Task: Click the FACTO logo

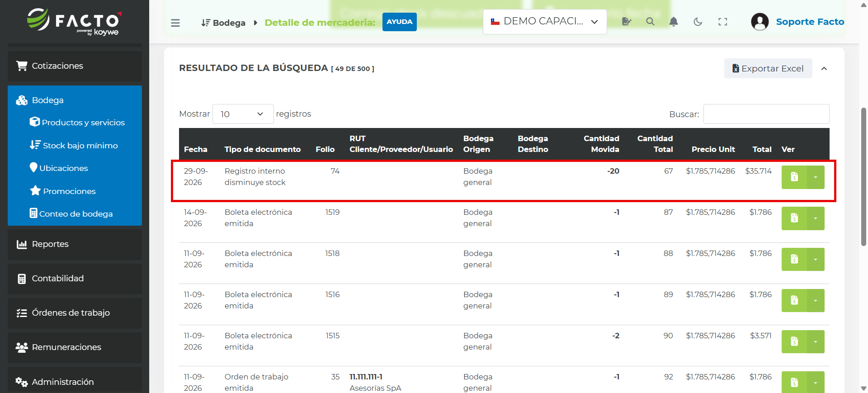Action: click(75, 22)
